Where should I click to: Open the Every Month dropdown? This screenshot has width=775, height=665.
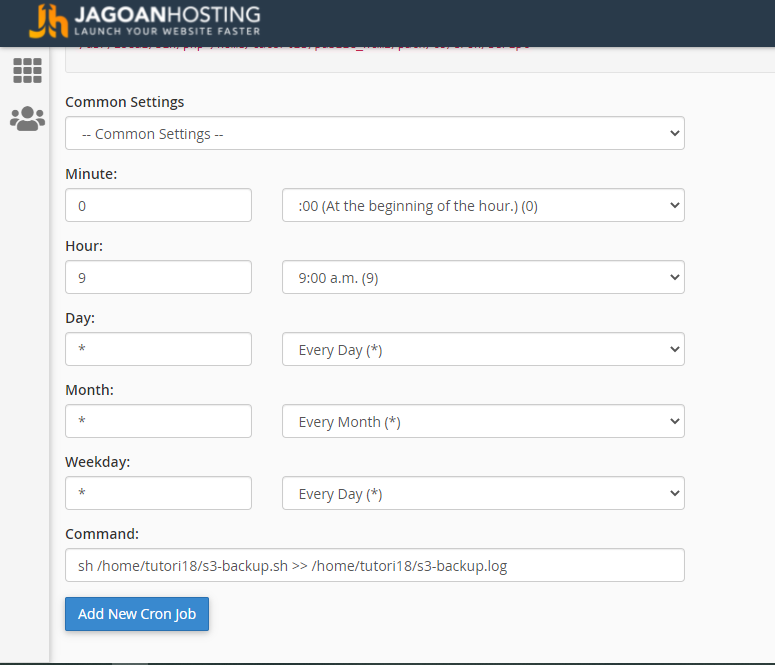click(x=483, y=421)
